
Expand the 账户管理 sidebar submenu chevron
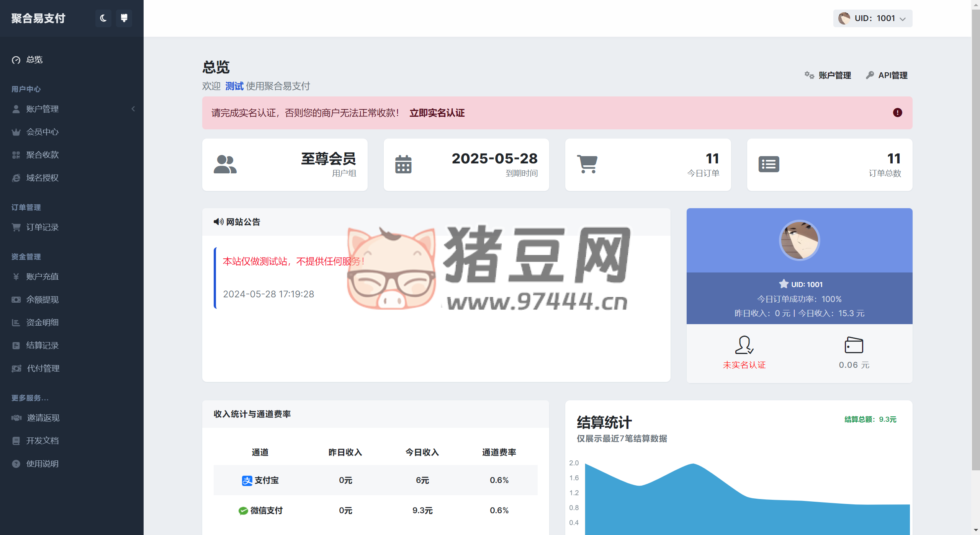point(133,109)
